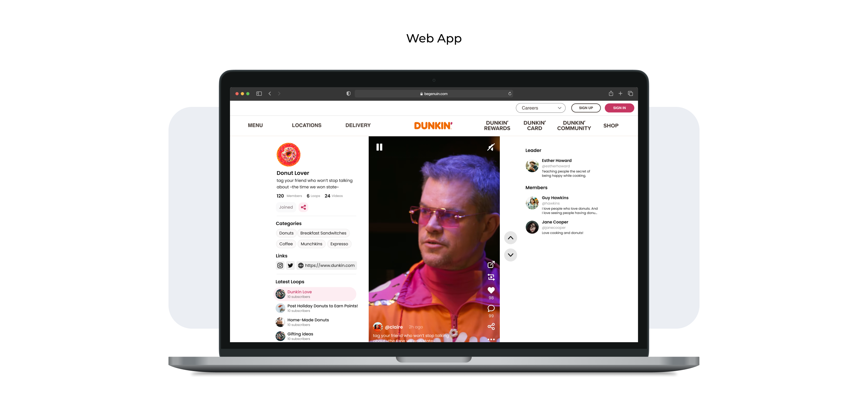Image resolution: width=868 pixels, height=417 pixels.
Task: Open the MENU navigation item
Action: click(x=255, y=125)
